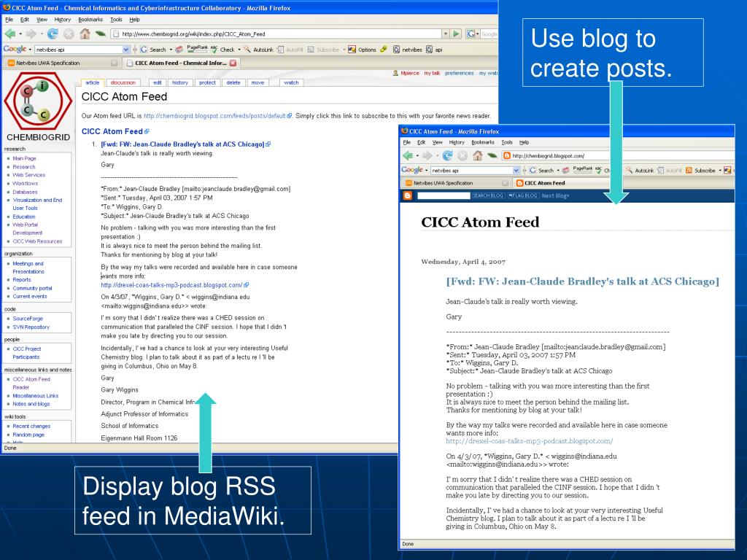Open Search options dropdown in wiki window toolbar
The width and height of the screenshot is (747, 560).
pos(171,50)
